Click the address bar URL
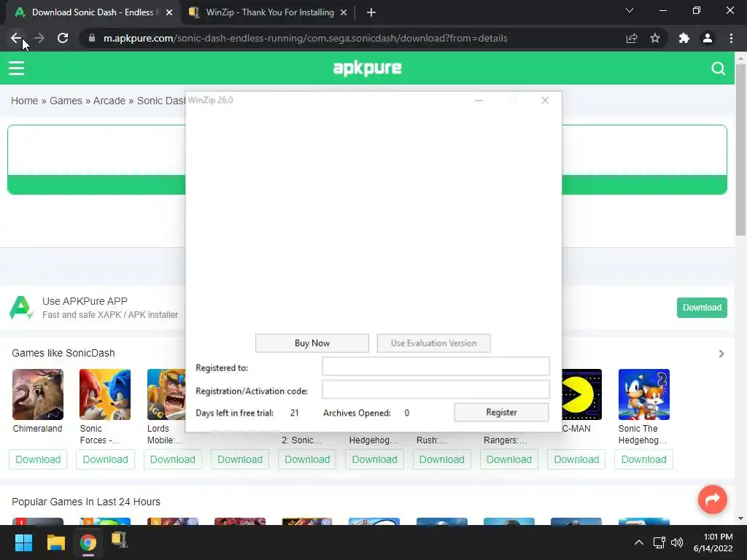This screenshot has width=747, height=560. pyautogui.click(x=306, y=38)
